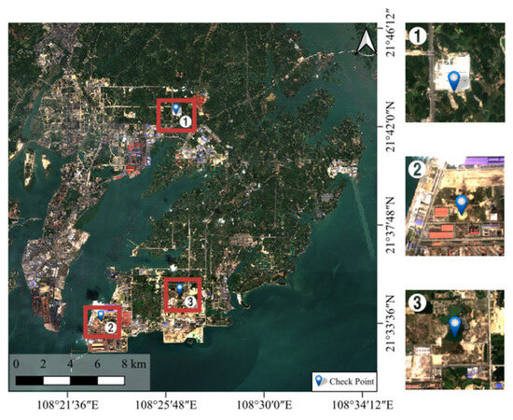Click the pin in inset thumbnail 1
Image resolution: width=513 pixels, height=420 pixels.
[454, 81]
